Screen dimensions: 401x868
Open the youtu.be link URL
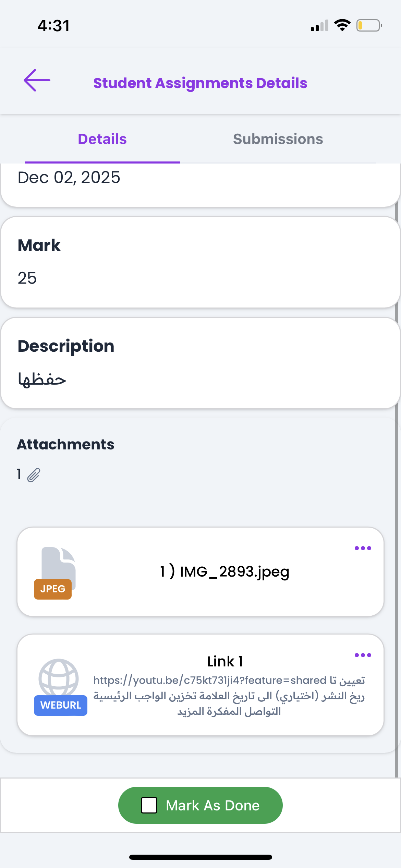click(x=210, y=680)
